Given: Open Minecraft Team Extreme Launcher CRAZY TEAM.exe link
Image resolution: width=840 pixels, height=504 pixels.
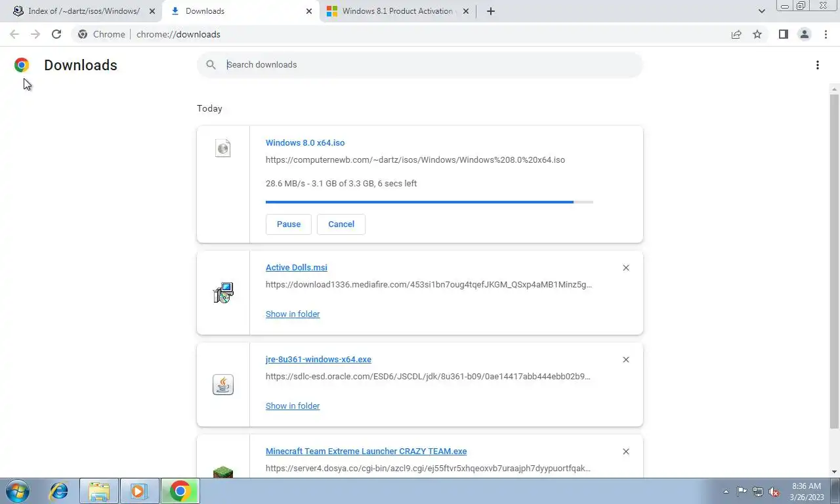Looking at the screenshot, I should point(366,451).
